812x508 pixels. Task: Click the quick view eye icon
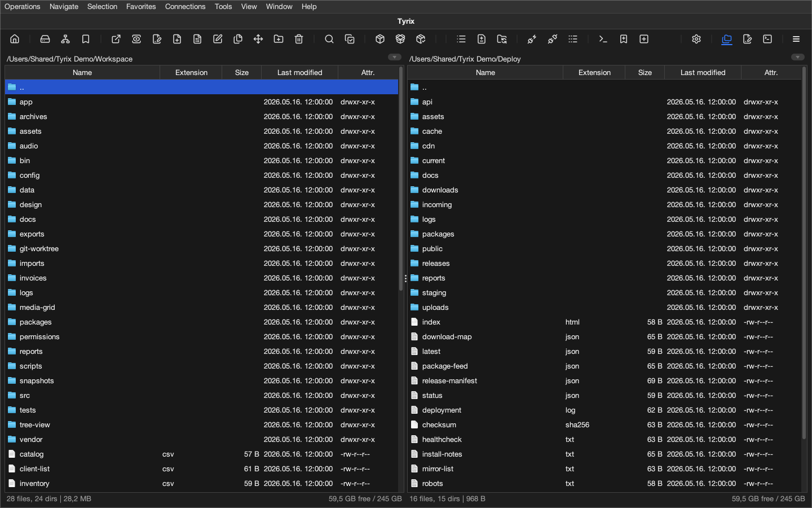pos(136,39)
